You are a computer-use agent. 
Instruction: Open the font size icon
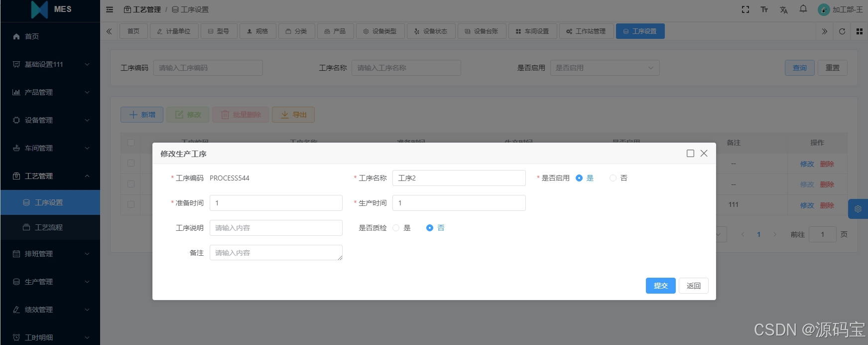tap(764, 9)
